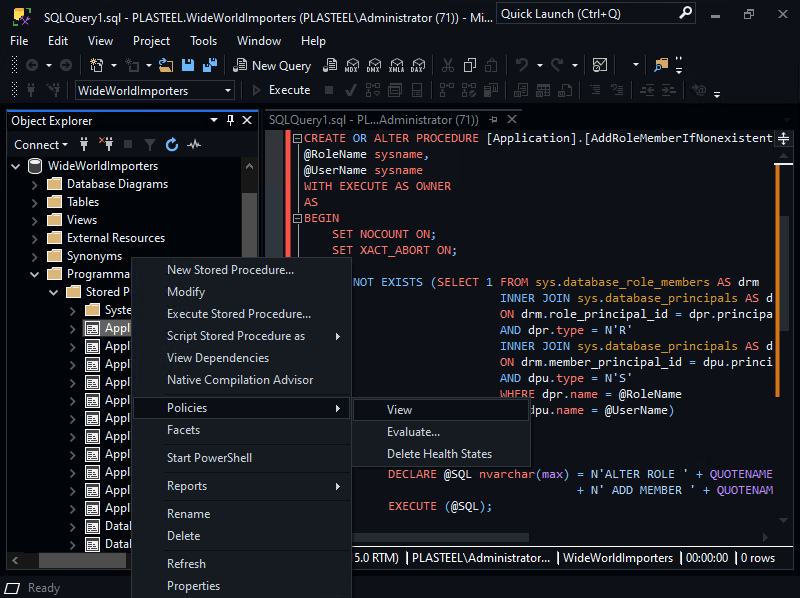Close the SQLQuery1.sql editor tab

[x=512, y=119]
